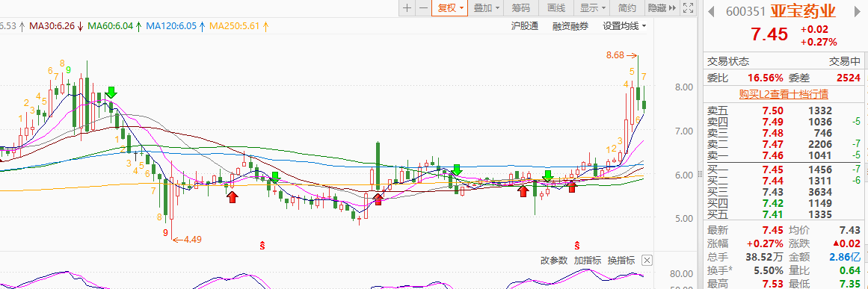The image size is (868, 289).
Task: Select the MA250:5.61 indicator label
Action: 239,25
